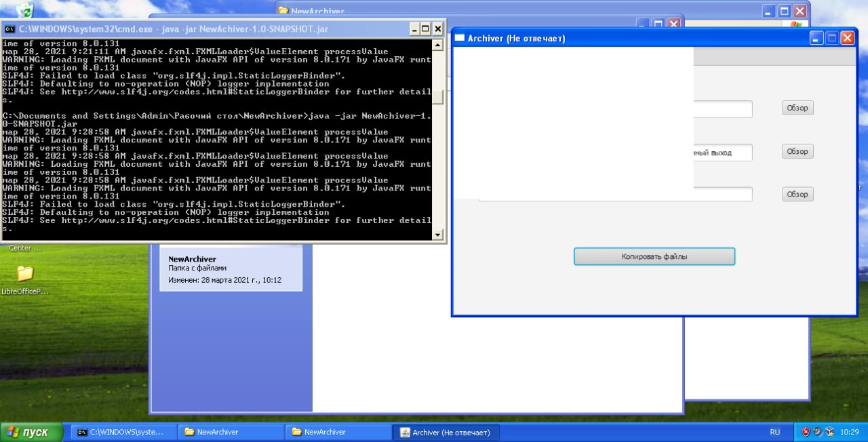Click the topmost Обзор button
This screenshot has width=868, height=442.
tap(797, 107)
